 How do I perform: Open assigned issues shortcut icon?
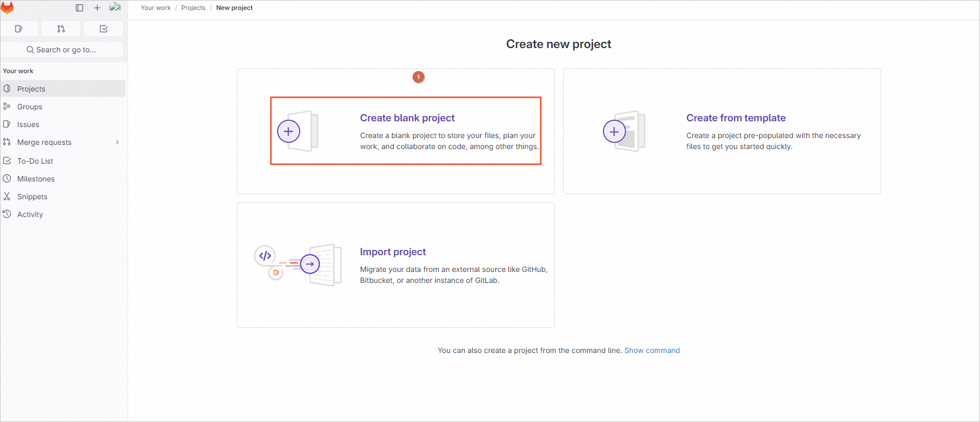[x=19, y=29]
